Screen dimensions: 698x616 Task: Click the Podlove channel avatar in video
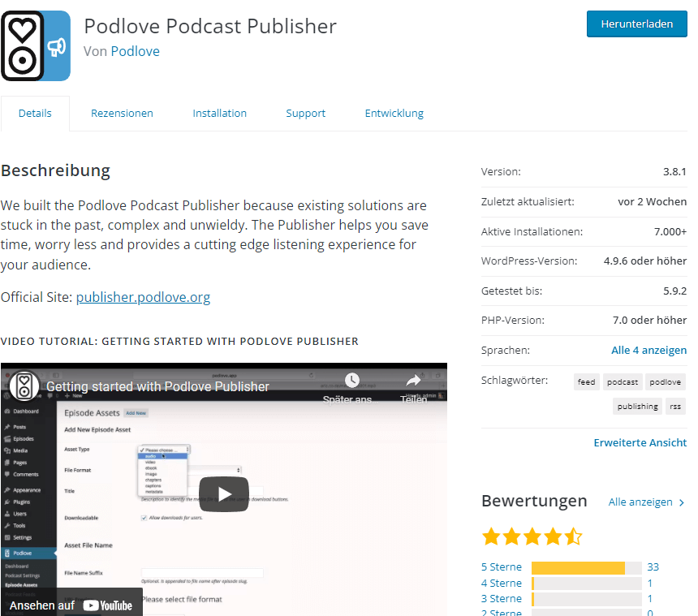pyautogui.click(x=24, y=386)
